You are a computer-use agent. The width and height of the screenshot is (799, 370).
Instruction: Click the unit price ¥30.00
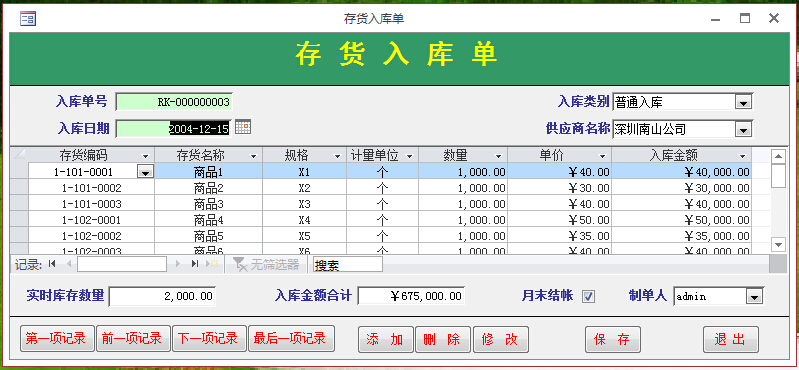click(560, 188)
